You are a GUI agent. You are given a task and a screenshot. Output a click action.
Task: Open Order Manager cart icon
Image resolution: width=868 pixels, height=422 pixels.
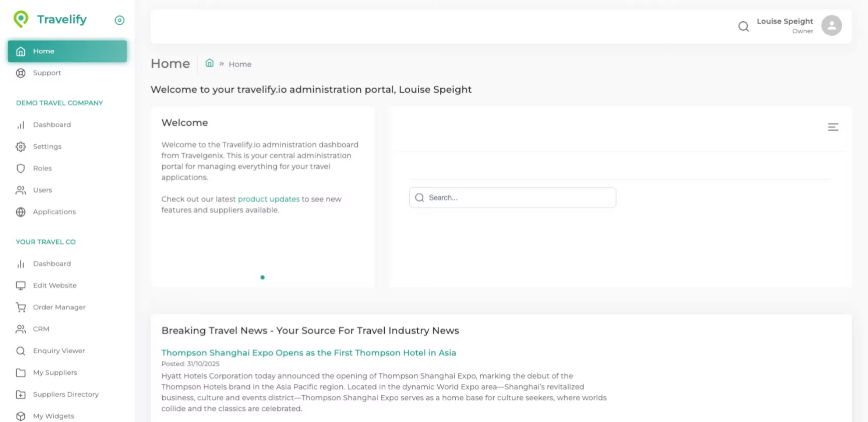[x=21, y=307]
